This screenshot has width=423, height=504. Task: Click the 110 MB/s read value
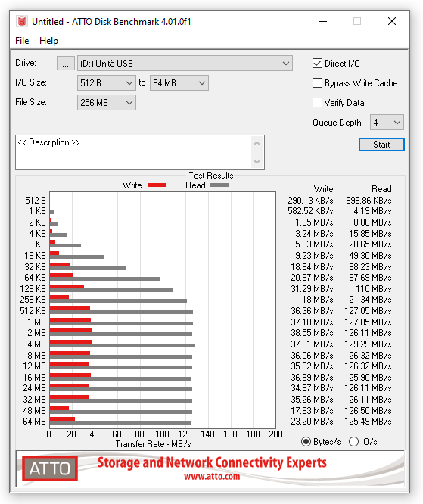(374, 289)
